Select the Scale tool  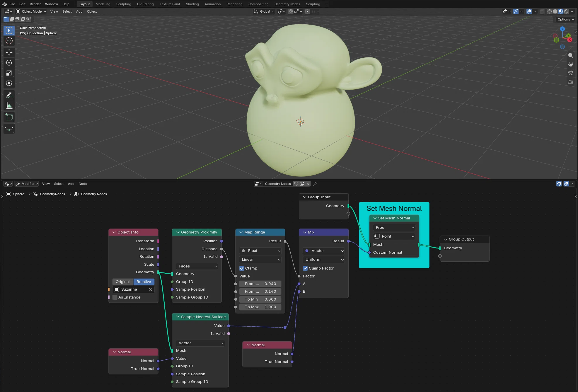click(9, 73)
